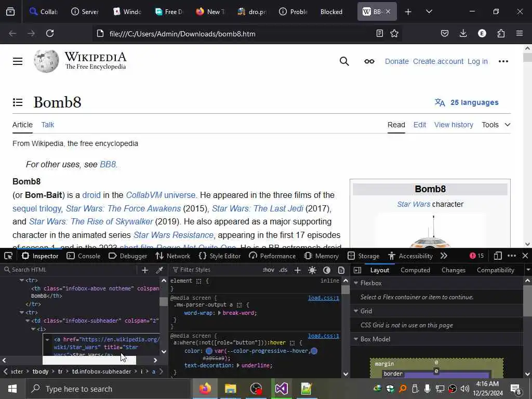
Task: Click the Donate link
Action: 396,61
